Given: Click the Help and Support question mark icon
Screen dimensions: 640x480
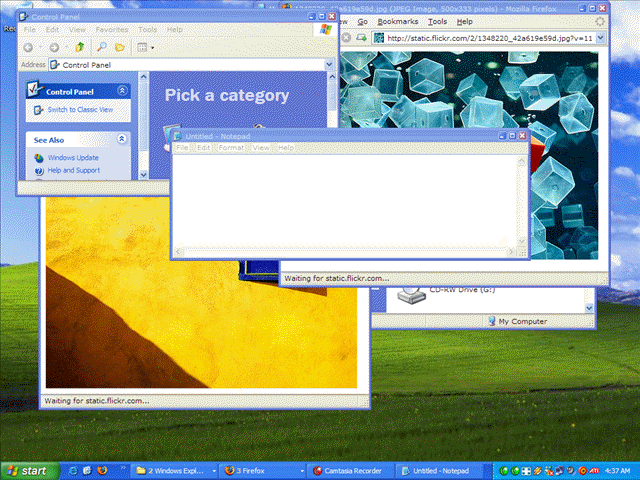Looking at the screenshot, I should 39,171.
